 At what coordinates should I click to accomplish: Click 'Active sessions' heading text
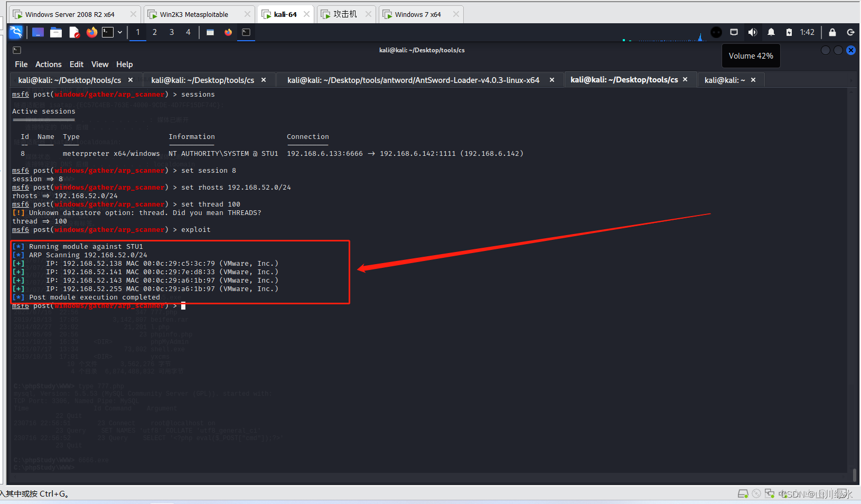[44, 111]
